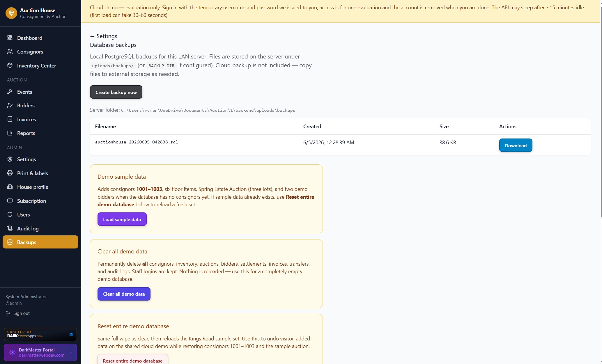Viewport: 602px width, 364px height.
Task: Click the Sign out arrow icon
Action: pos(8,313)
